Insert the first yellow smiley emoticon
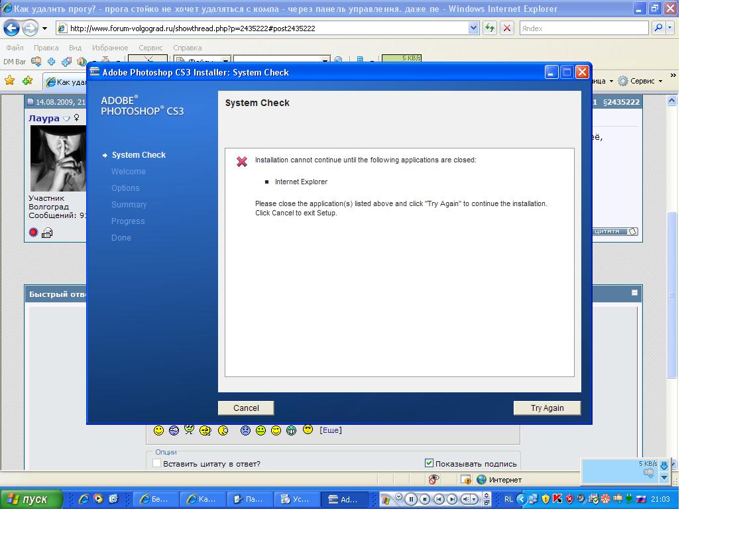The width and height of the screenshot is (747, 560). [x=158, y=431]
